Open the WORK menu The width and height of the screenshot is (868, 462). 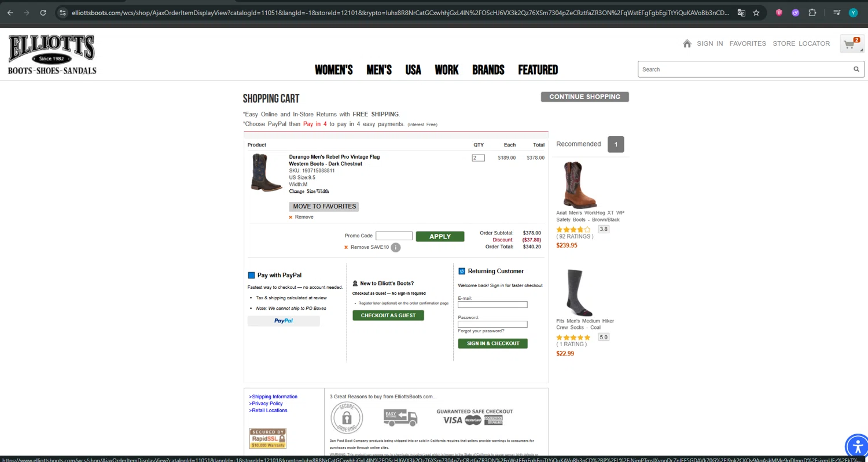coord(447,70)
